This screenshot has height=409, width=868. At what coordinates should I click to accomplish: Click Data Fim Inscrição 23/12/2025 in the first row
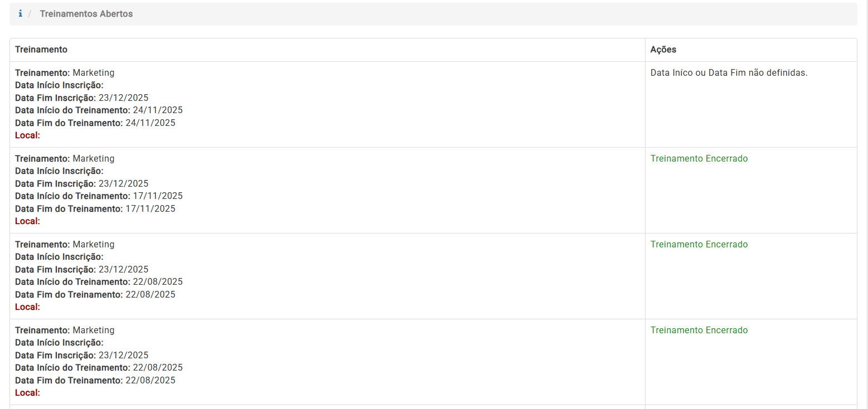coord(81,98)
